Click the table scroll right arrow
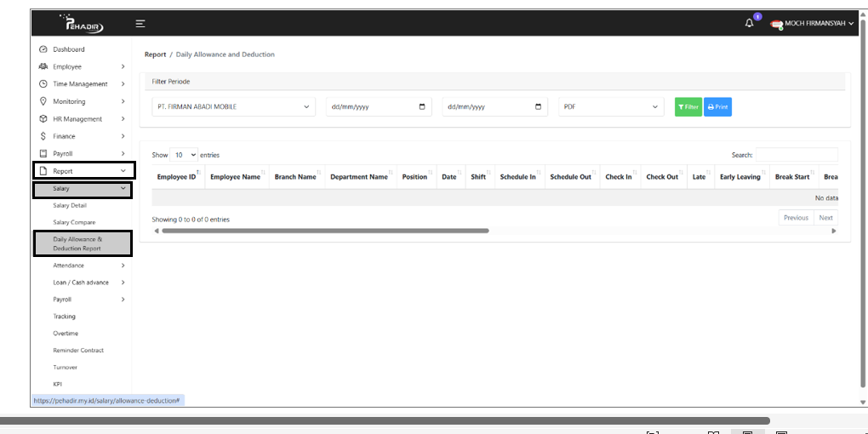 pyautogui.click(x=834, y=231)
